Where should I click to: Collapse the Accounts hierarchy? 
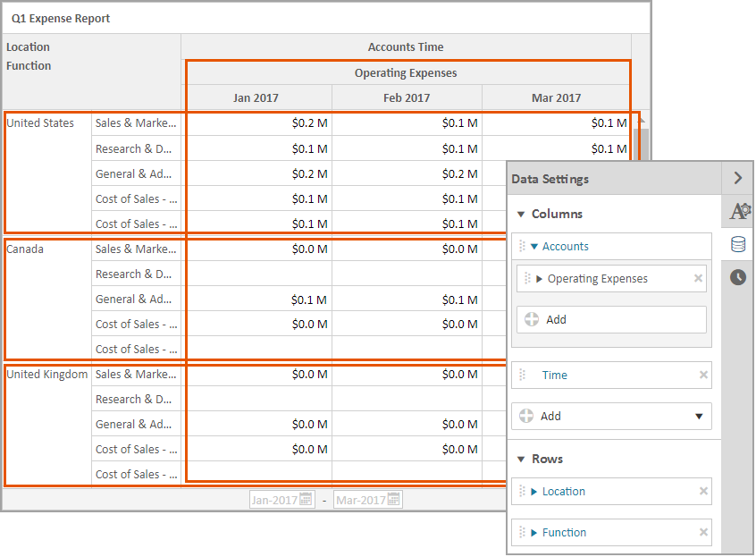tap(533, 247)
